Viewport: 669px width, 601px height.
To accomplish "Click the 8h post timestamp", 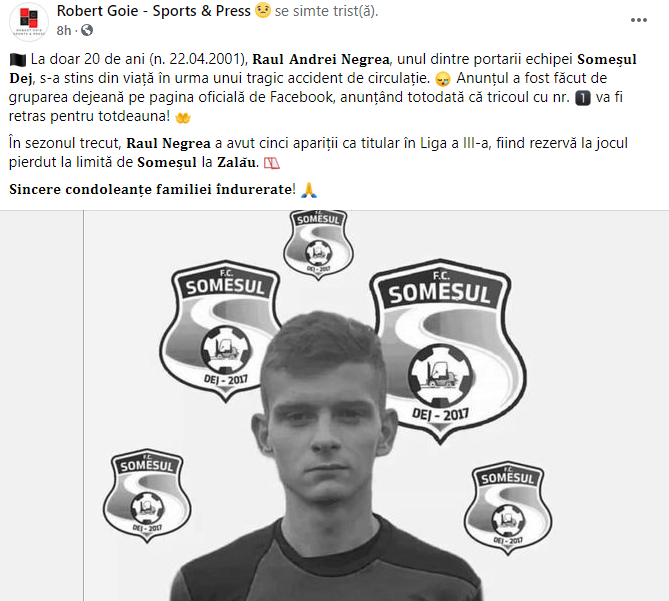I will (x=64, y=30).
